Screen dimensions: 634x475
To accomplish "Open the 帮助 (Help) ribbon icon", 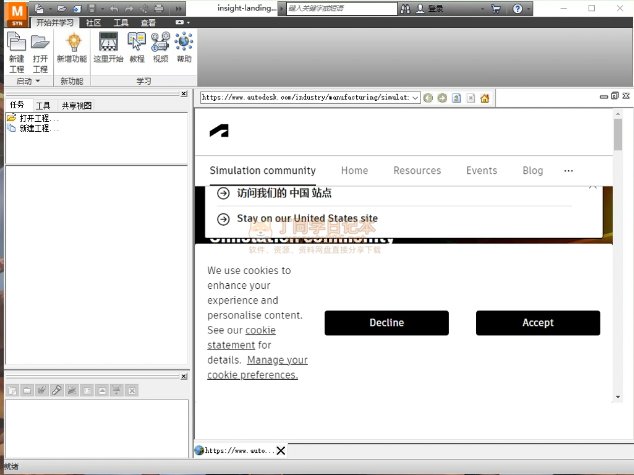I will point(184,48).
